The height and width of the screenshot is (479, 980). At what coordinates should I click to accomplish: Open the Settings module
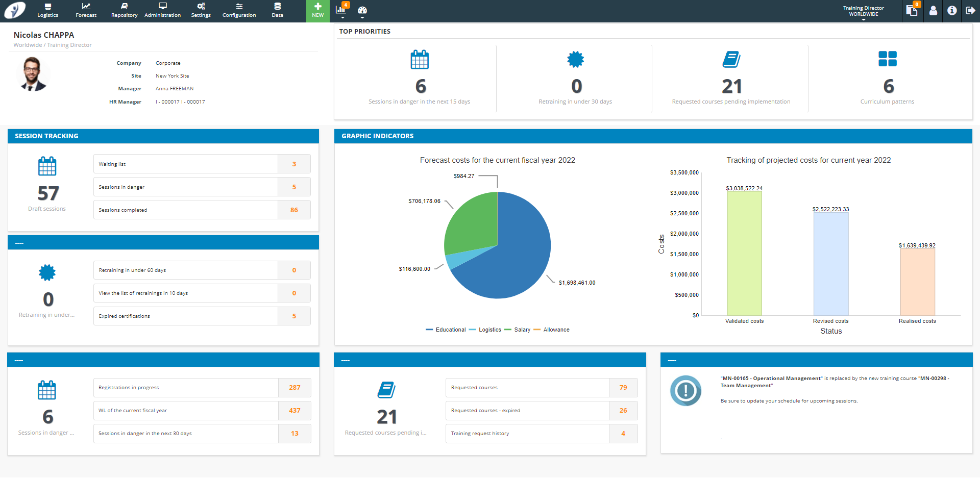(201, 10)
